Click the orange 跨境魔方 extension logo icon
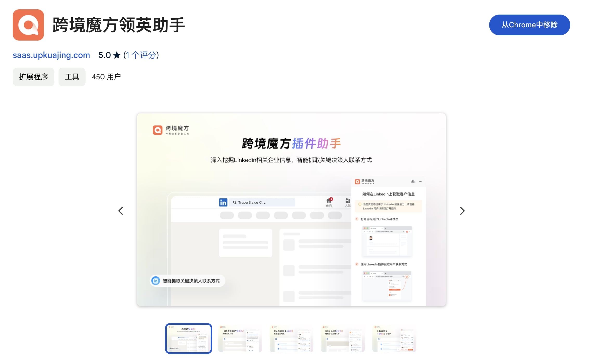The width and height of the screenshot is (596, 364). click(x=29, y=25)
